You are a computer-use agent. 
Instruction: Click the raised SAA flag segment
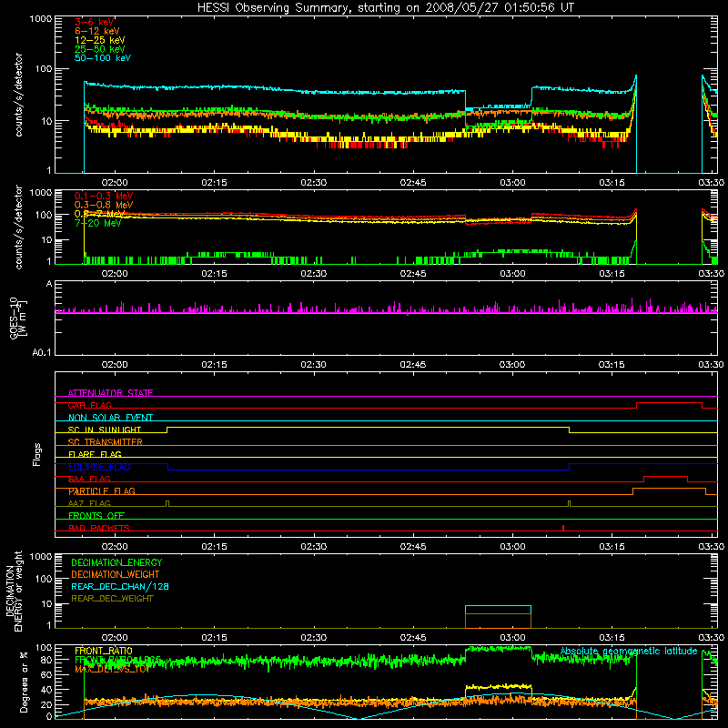click(x=666, y=480)
